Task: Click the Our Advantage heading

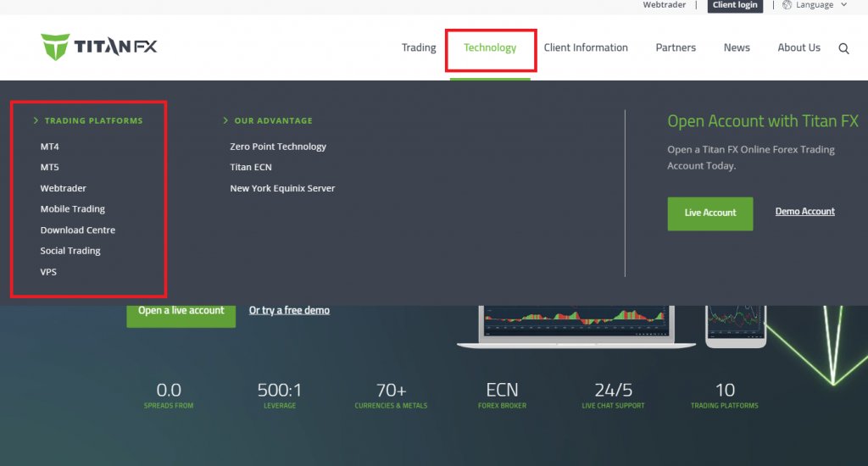Action: [274, 120]
